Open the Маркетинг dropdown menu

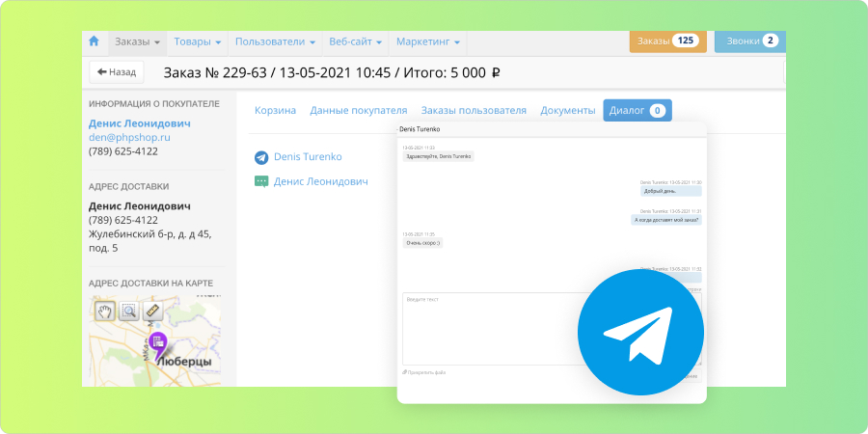tap(428, 42)
